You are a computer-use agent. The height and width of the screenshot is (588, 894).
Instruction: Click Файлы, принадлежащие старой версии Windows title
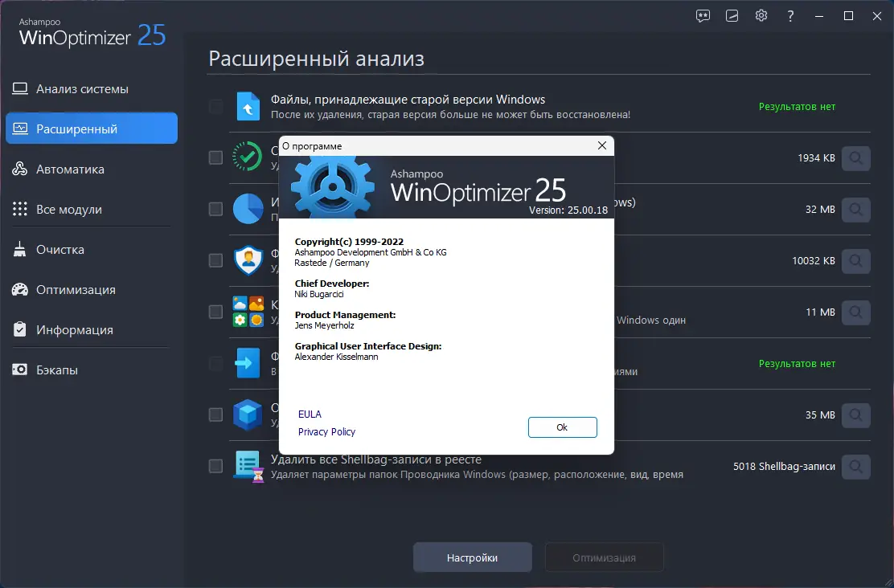(408, 100)
